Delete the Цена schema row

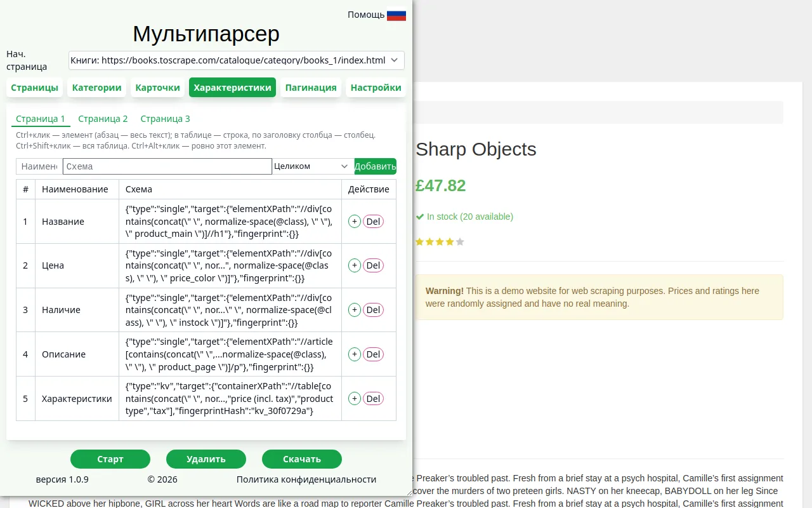tap(373, 265)
